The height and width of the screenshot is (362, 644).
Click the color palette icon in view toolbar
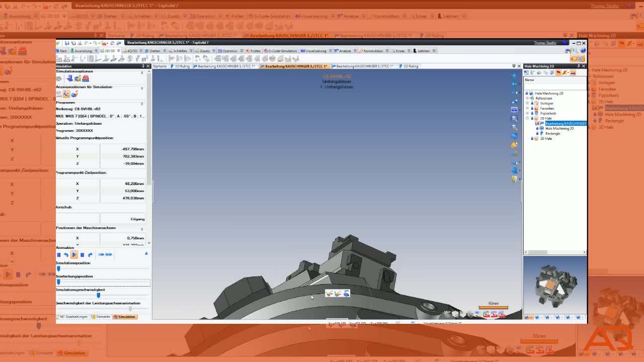click(x=514, y=144)
